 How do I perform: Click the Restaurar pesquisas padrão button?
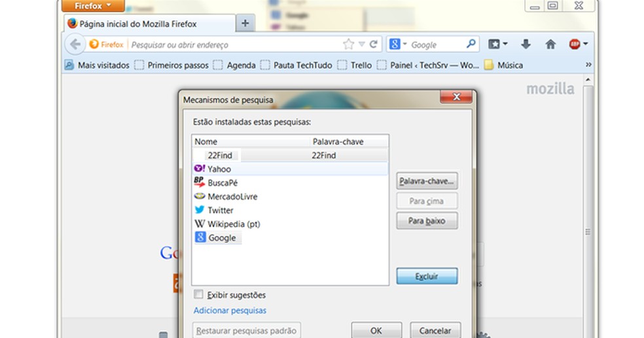pyautogui.click(x=247, y=330)
